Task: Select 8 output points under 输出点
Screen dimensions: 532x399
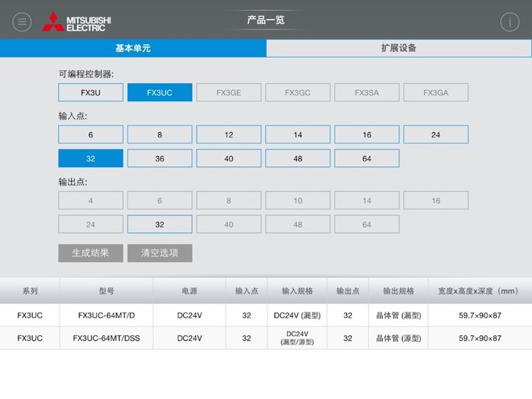Action: coord(228,201)
